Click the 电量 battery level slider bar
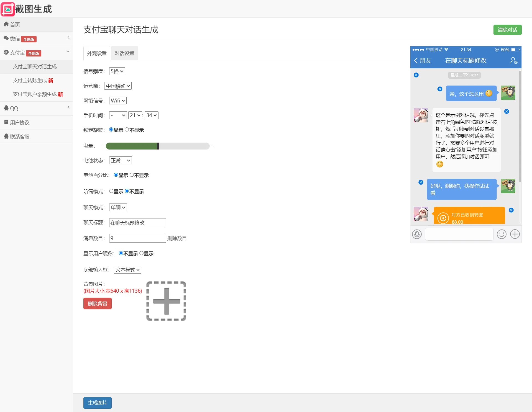Viewport: 532px width, 412px height. pyautogui.click(x=157, y=146)
